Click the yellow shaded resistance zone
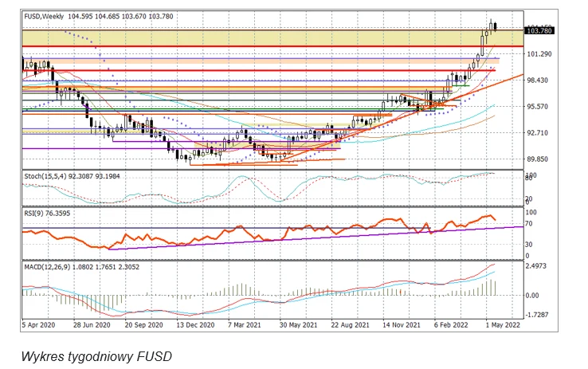This screenshot has width=588, height=369. [x=239, y=37]
